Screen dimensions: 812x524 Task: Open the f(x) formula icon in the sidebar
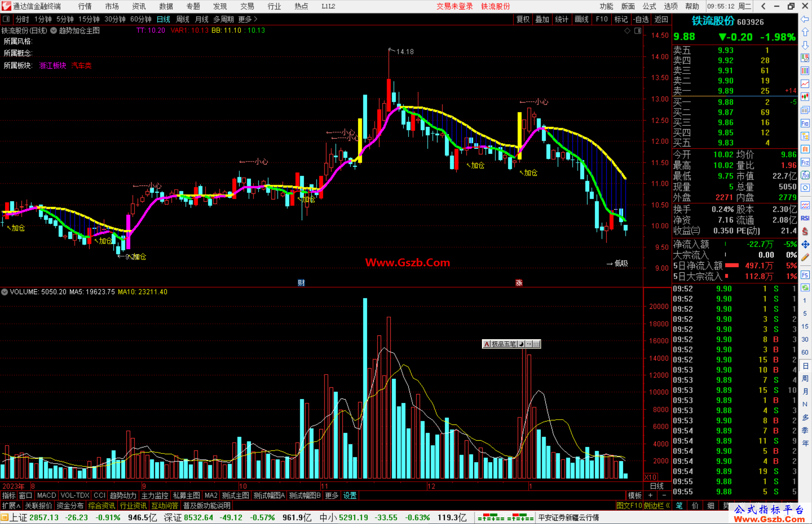[x=805, y=175]
